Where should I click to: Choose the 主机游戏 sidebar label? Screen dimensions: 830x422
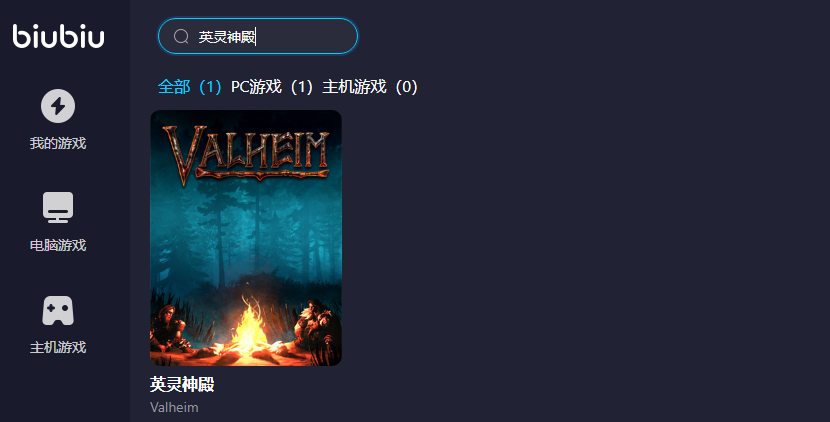pos(58,347)
